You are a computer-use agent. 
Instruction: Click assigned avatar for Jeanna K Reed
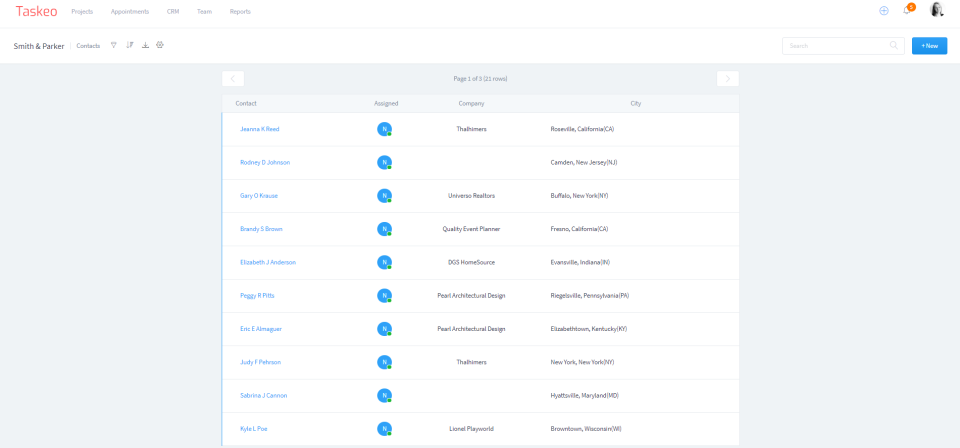(x=384, y=129)
